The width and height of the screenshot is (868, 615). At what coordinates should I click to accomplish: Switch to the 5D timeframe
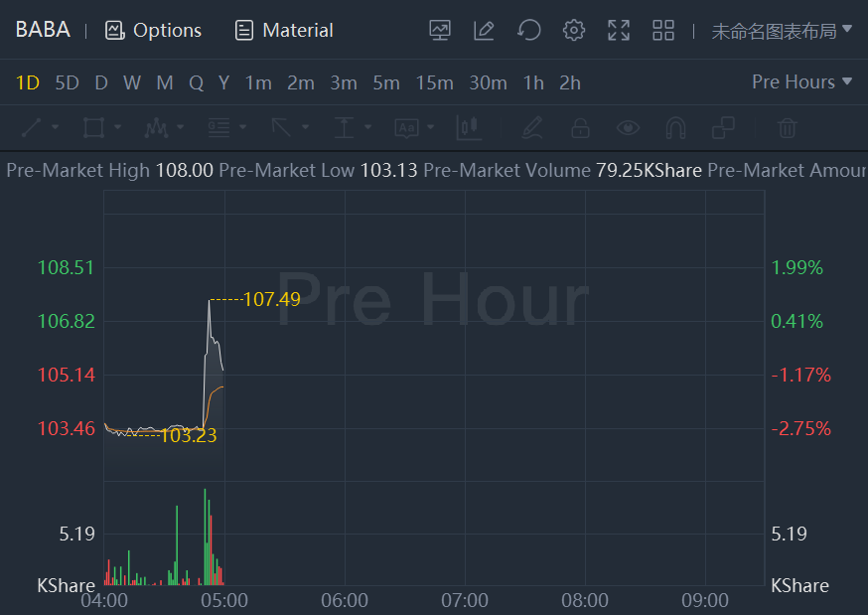67,82
